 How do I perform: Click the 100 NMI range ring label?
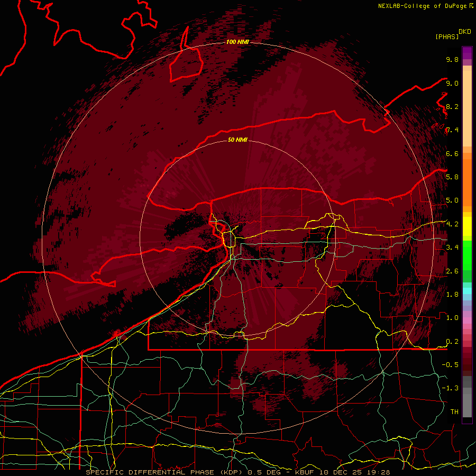237,42
